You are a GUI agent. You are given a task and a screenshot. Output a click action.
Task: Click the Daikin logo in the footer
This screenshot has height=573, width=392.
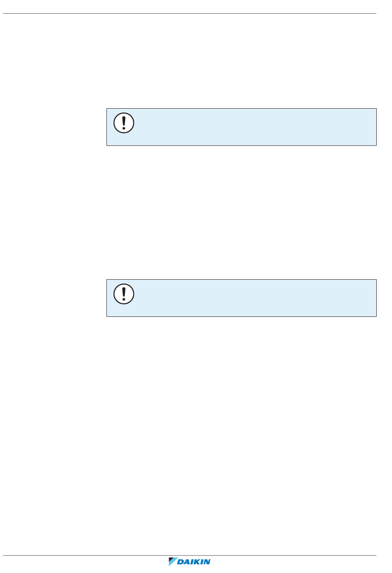190,561
